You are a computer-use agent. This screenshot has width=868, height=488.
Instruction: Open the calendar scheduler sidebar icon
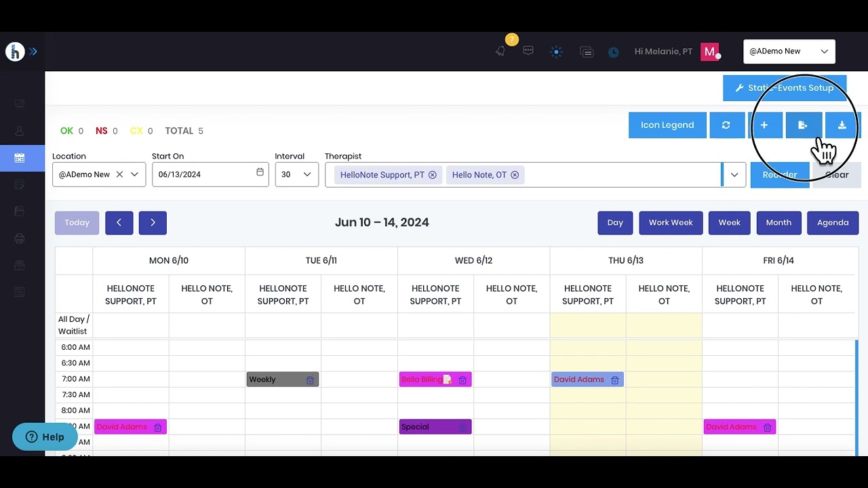click(20, 158)
